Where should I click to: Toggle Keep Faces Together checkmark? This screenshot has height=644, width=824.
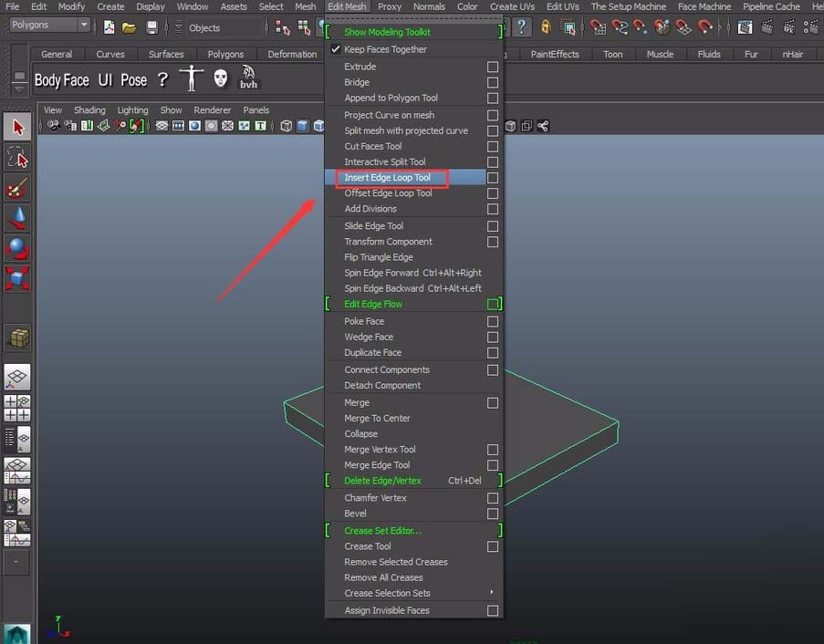[x=336, y=49]
